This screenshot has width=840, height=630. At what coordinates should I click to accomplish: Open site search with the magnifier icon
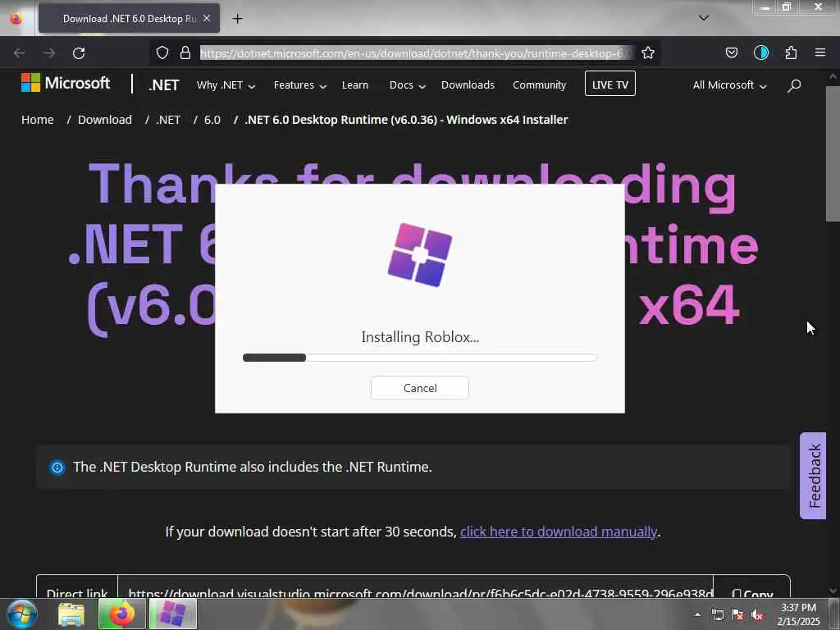pos(794,85)
